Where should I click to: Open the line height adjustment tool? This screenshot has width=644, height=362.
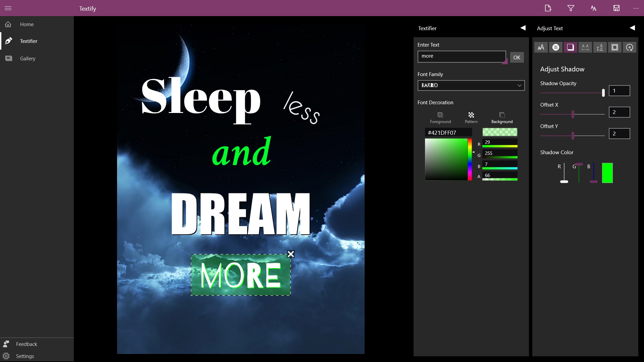tap(600, 47)
